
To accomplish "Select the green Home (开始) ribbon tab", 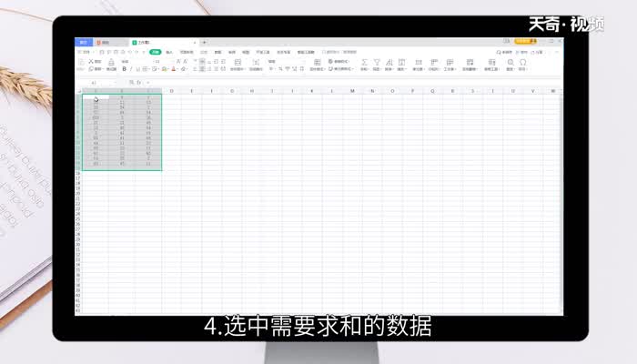I will [156, 52].
